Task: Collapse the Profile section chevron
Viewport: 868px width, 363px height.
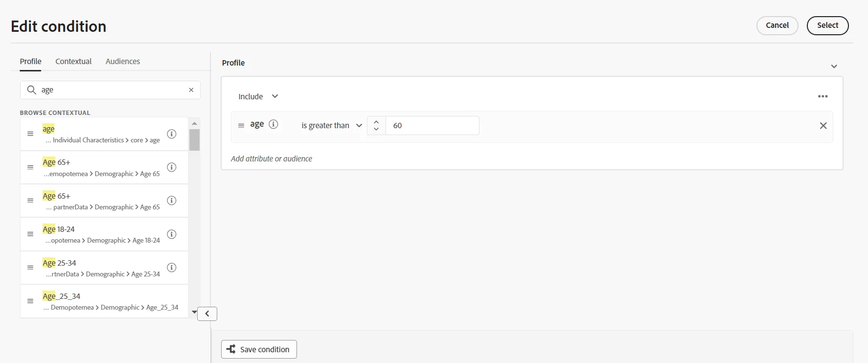Action: (x=834, y=67)
